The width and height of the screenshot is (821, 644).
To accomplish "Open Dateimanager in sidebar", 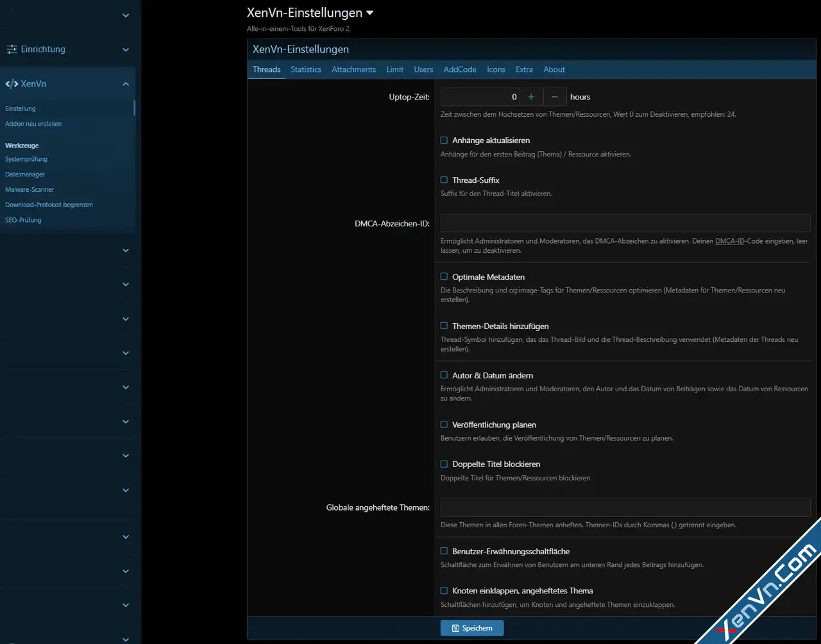I will pyautogui.click(x=25, y=174).
